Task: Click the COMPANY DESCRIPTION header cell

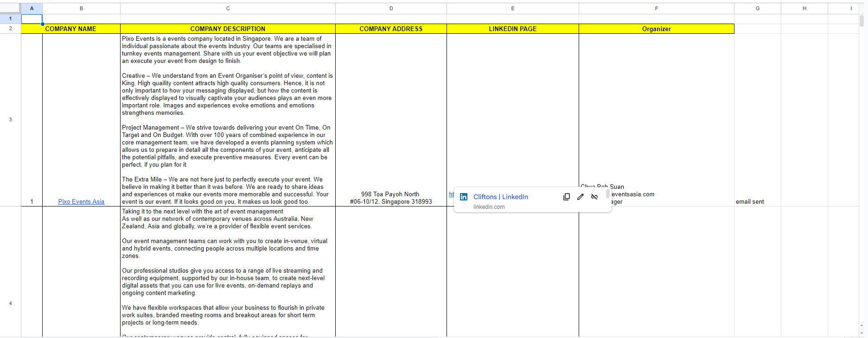Action: point(228,29)
